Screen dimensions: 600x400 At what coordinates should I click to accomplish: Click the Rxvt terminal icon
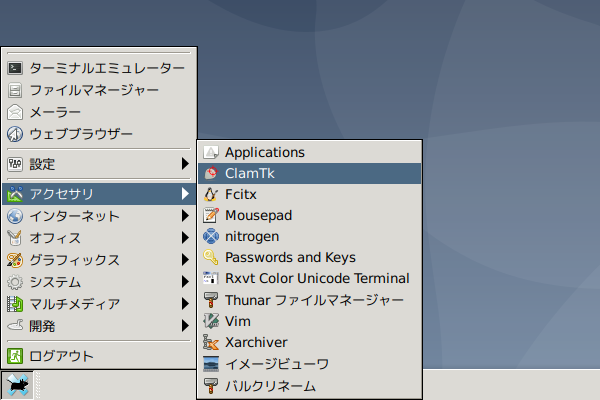click(x=211, y=278)
